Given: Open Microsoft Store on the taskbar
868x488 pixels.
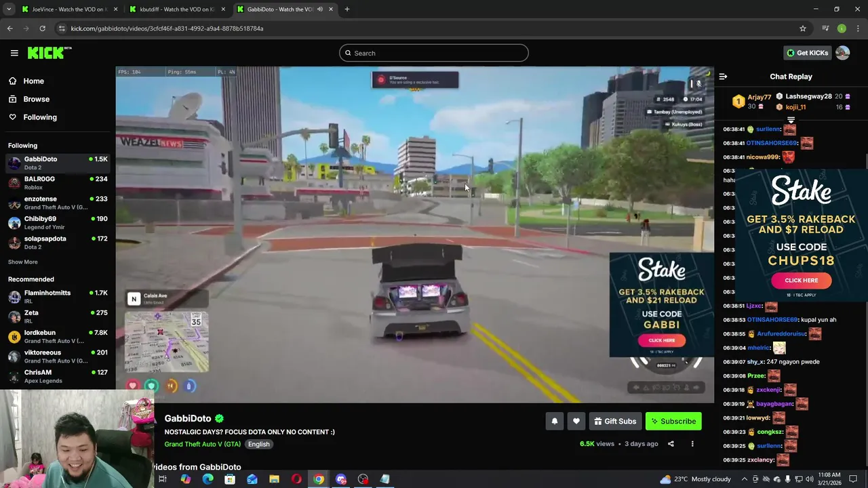Looking at the screenshot, I should (x=230, y=479).
